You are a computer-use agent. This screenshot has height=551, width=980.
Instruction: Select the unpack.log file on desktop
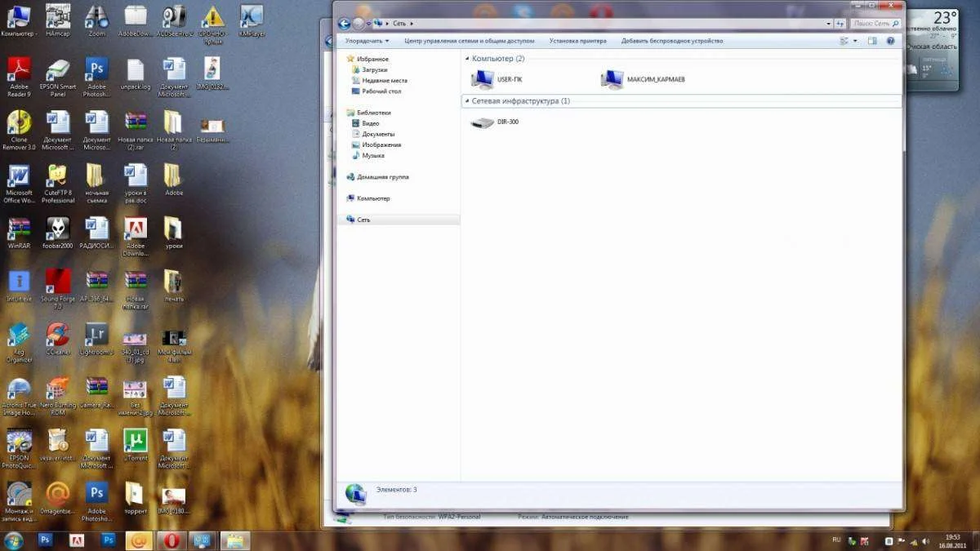pyautogui.click(x=136, y=73)
